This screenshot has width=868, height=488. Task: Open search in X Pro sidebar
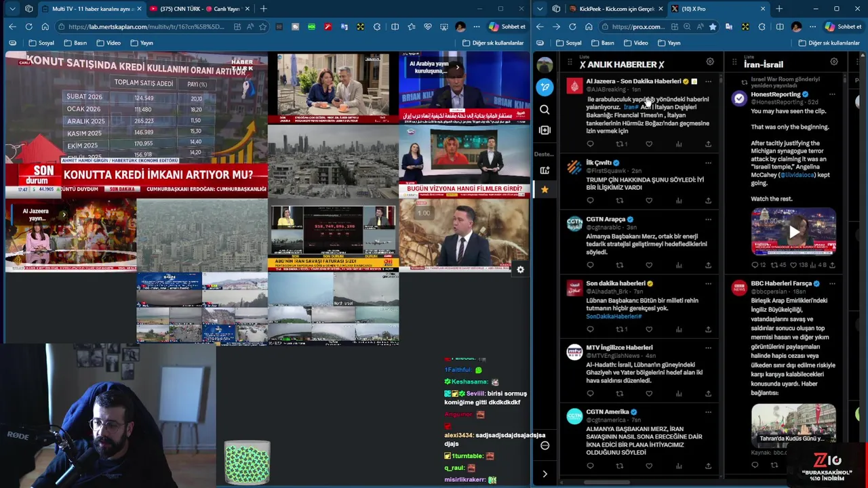(545, 109)
